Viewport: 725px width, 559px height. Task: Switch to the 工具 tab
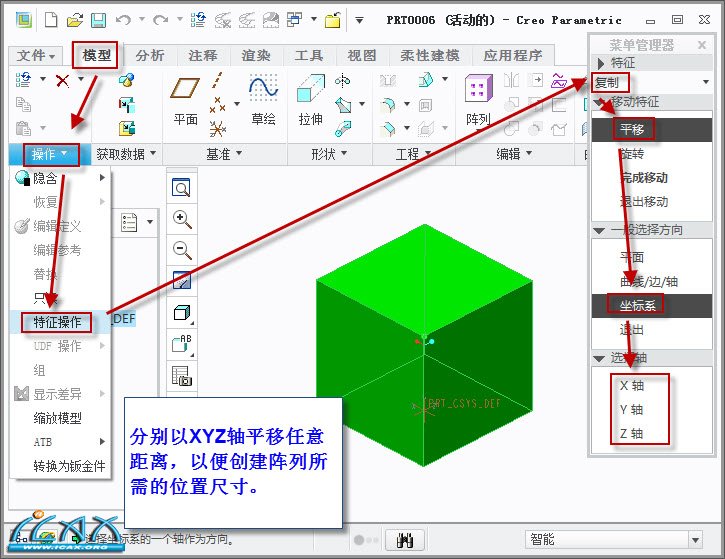308,55
